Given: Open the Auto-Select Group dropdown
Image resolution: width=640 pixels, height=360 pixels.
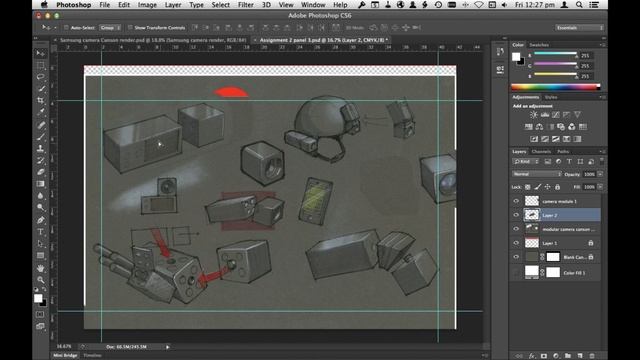Looking at the screenshot, I should (x=110, y=28).
